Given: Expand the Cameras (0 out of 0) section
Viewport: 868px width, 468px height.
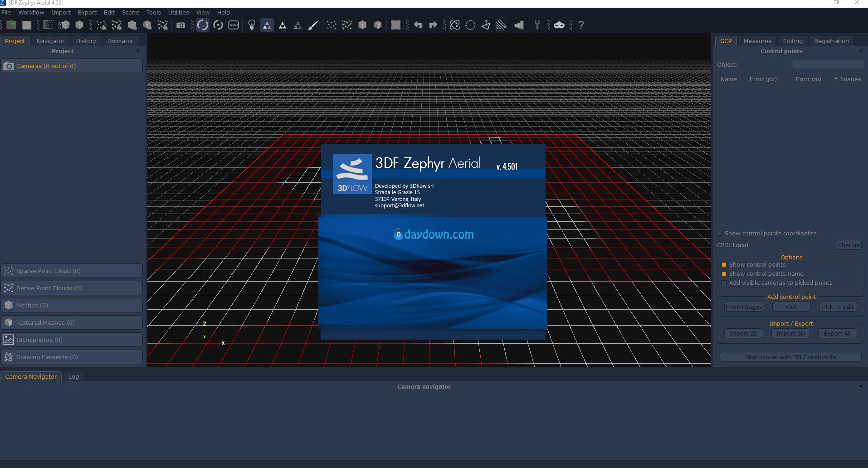Looking at the screenshot, I should (72, 66).
